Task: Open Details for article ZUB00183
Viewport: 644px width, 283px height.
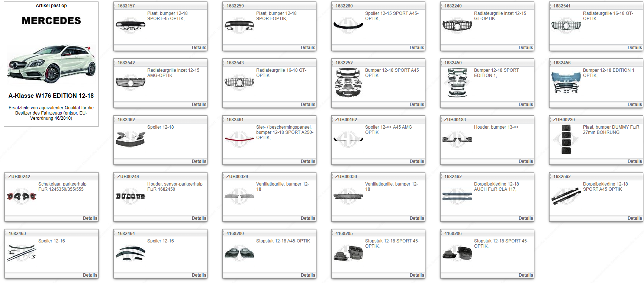Action: pyautogui.click(x=526, y=161)
